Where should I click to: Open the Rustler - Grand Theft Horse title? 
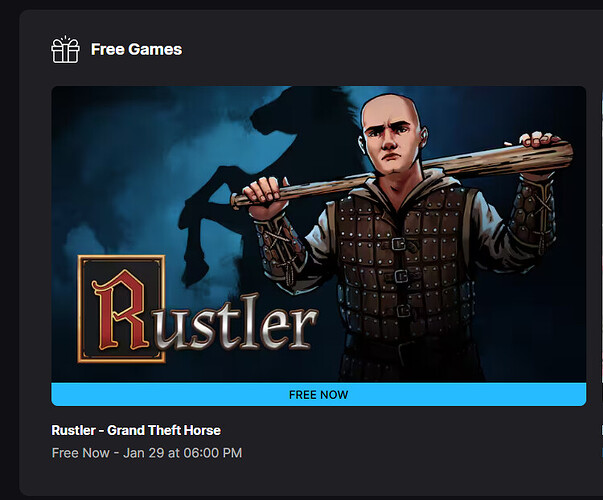pyautogui.click(x=136, y=430)
